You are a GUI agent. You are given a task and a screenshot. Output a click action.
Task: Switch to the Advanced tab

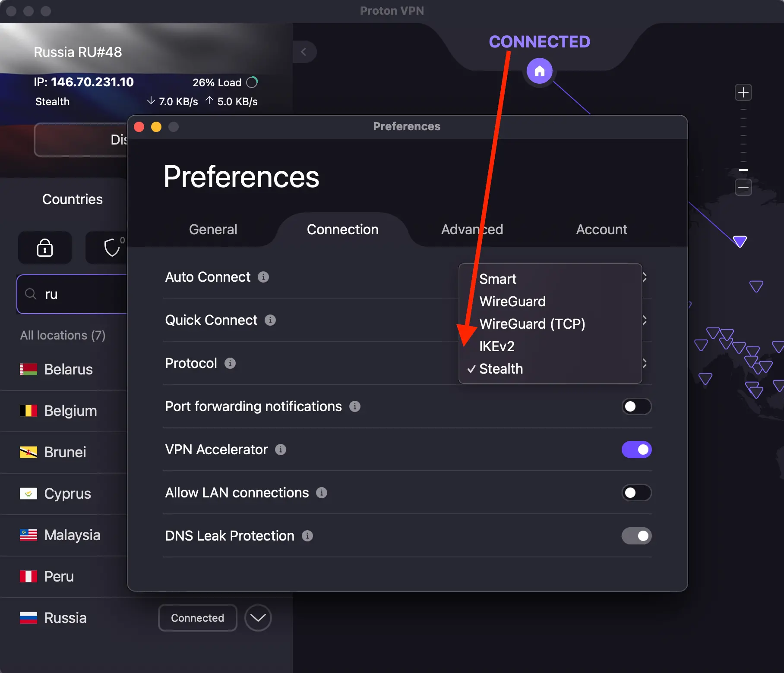coord(472,230)
